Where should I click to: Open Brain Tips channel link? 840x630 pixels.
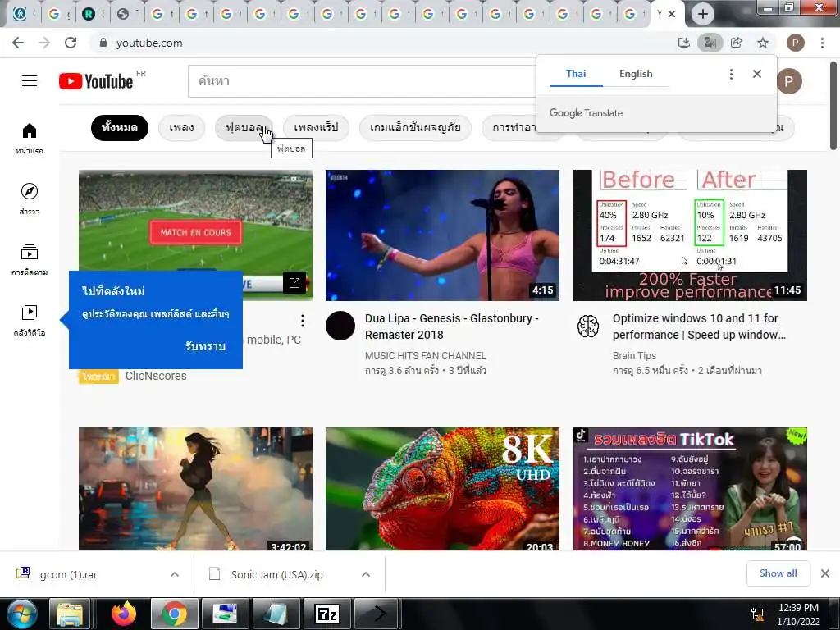[x=634, y=356]
